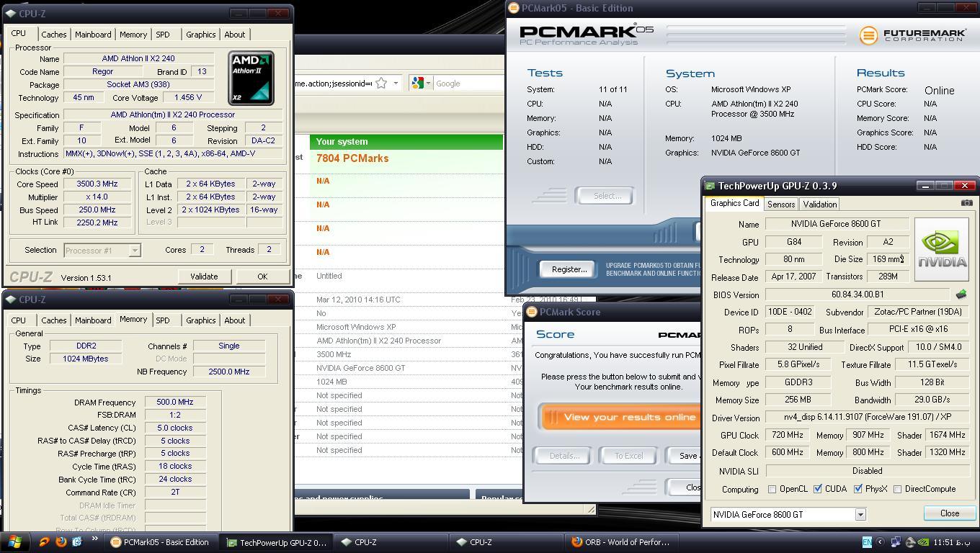Open the SPD tab in top CPU-Z window

pyautogui.click(x=163, y=35)
